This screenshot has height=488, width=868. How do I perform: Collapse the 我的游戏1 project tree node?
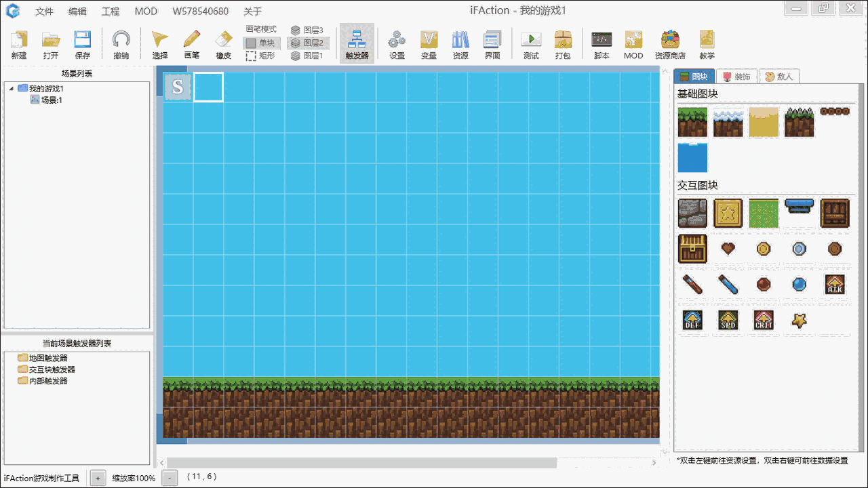pyautogui.click(x=11, y=89)
